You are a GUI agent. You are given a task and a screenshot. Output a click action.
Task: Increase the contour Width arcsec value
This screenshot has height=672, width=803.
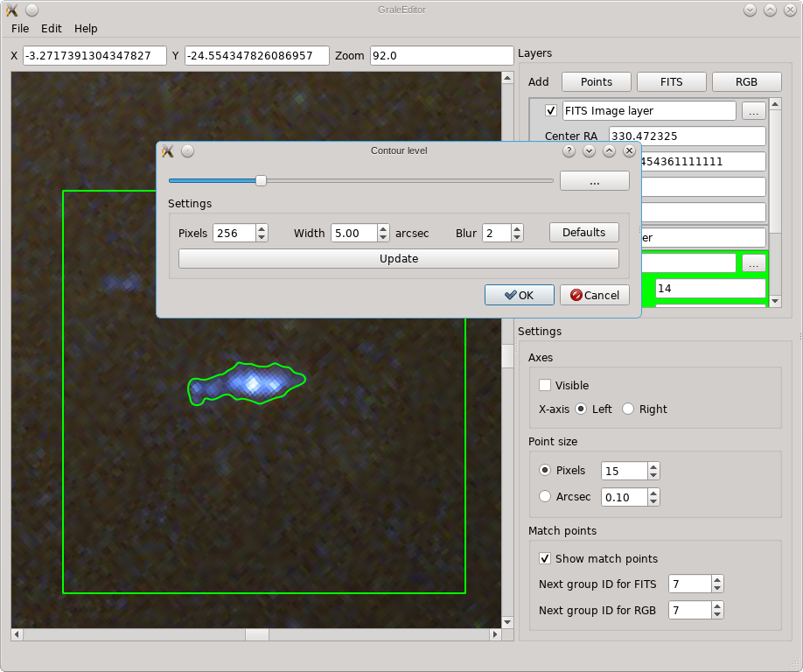click(x=384, y=229)
